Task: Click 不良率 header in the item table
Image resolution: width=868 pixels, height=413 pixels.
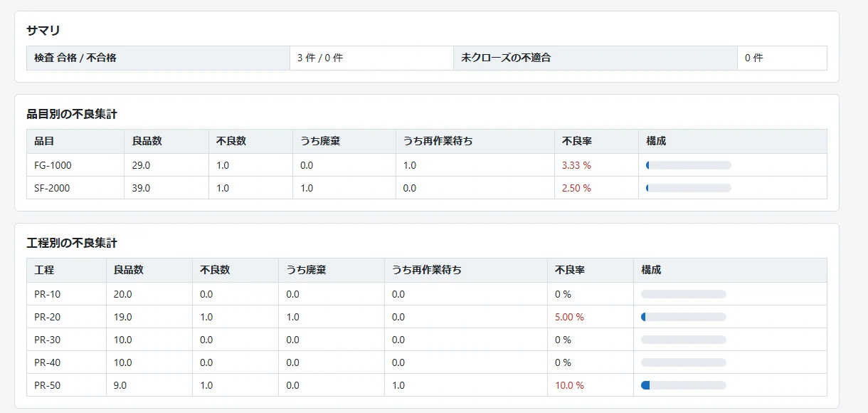Action: click(x=577, y=141)
